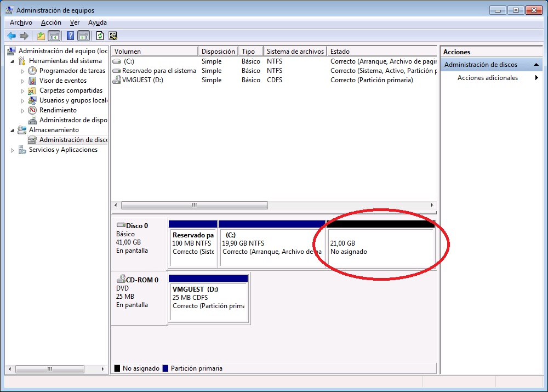Collapse the Administración de discos actions section
Viewport: 548px width, 392px height.
(x=536, y=65)
